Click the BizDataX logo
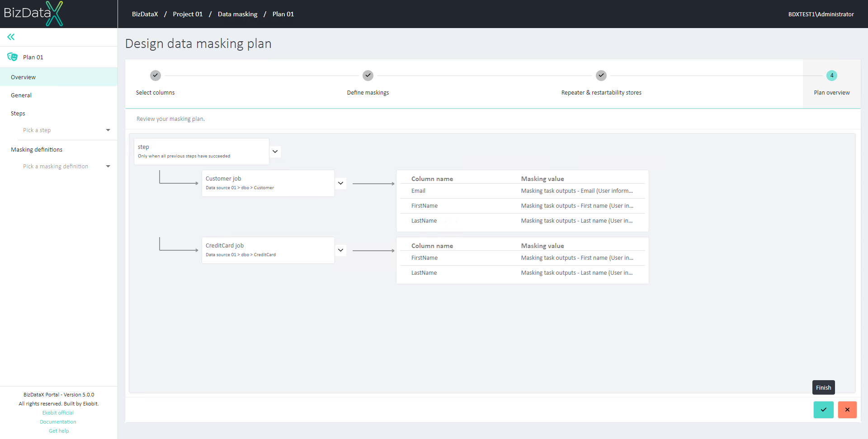The image size is (868, 439). (x=33, y=14)
